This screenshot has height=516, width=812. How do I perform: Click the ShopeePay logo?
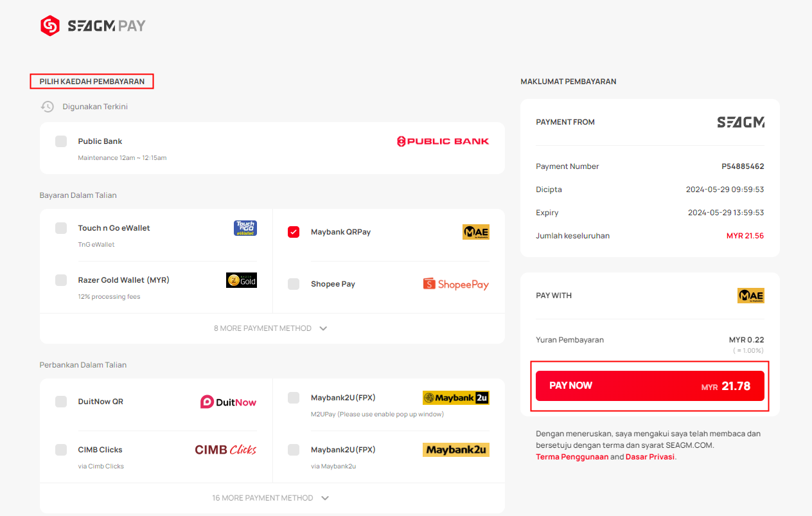[x=456, y=284]
